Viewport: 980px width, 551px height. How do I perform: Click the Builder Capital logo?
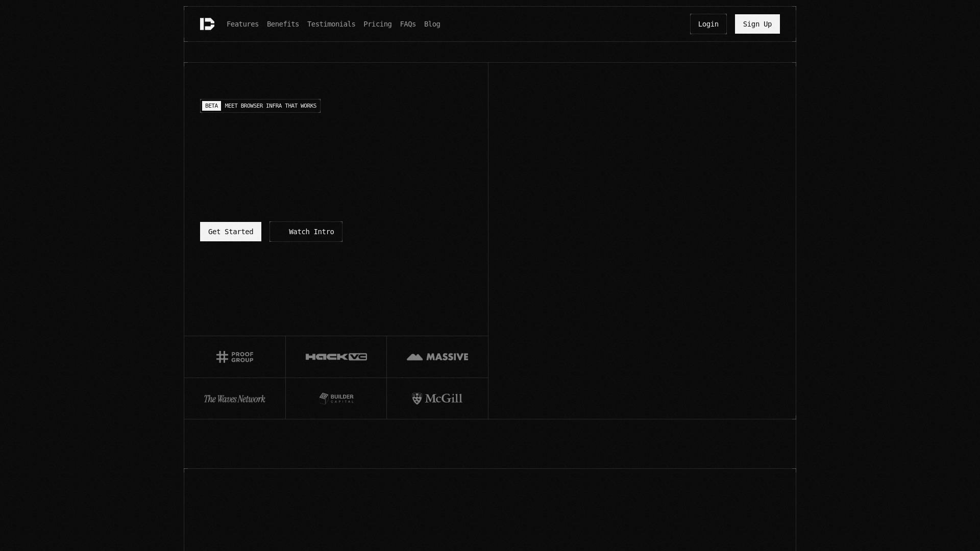click(336, 398)
